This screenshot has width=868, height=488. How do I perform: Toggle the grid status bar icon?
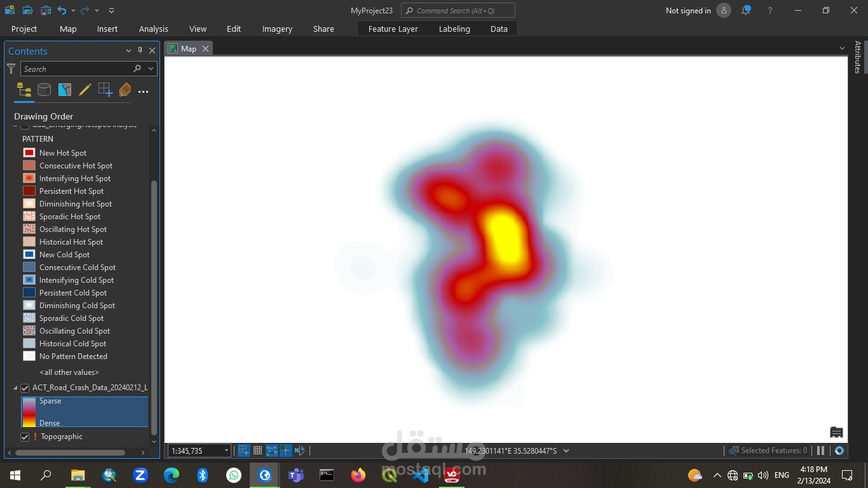pos(258,451)
